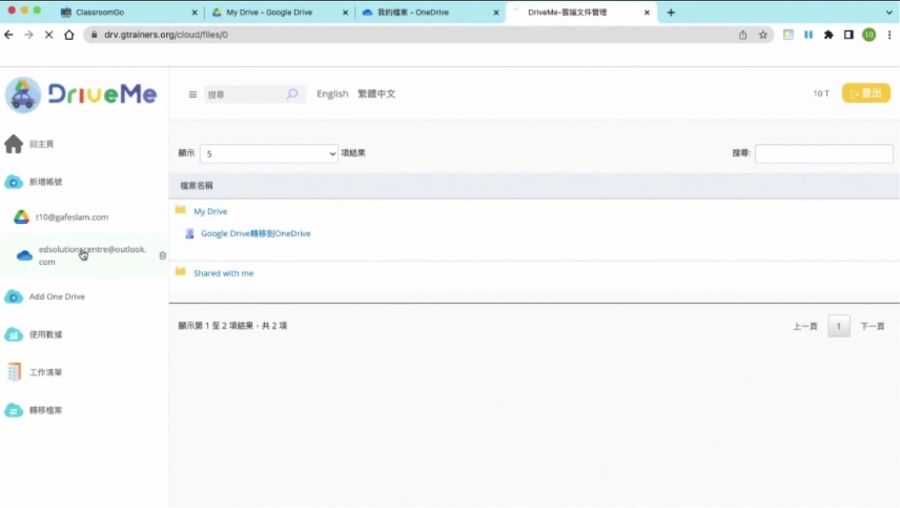This screenshot has width=900, height=508.
Task: Click the share icon in address bar
Action: coord(743,35)
